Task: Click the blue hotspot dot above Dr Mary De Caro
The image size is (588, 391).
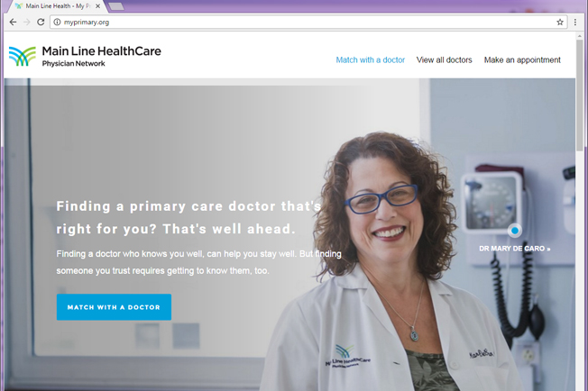Action: pyautogui.click(x=515, y=231)
